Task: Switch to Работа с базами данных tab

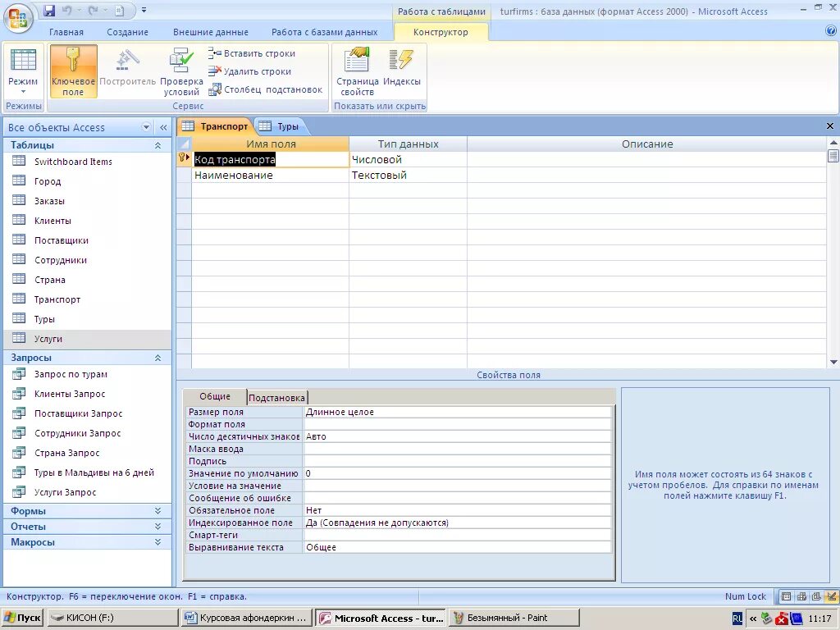Action: [324, 32]
